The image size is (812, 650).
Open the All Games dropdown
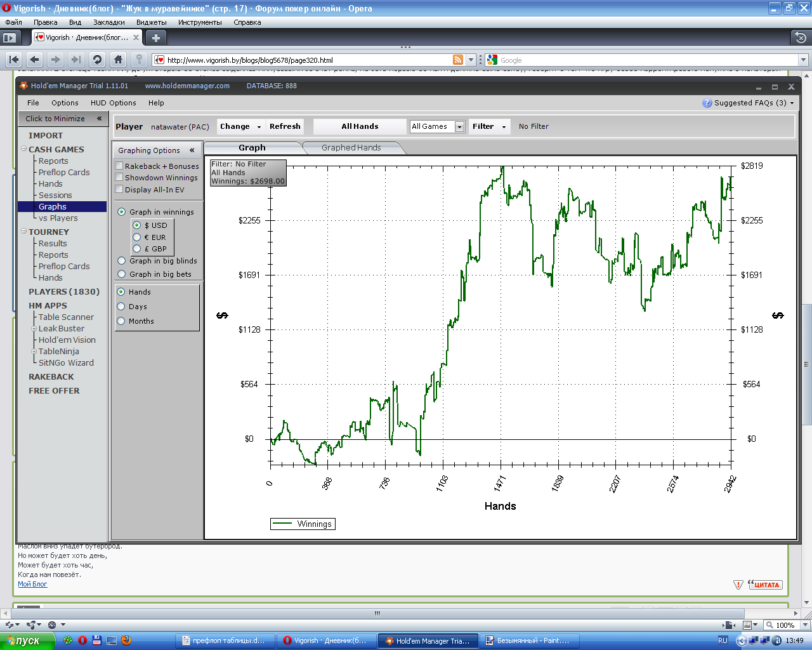459,126
